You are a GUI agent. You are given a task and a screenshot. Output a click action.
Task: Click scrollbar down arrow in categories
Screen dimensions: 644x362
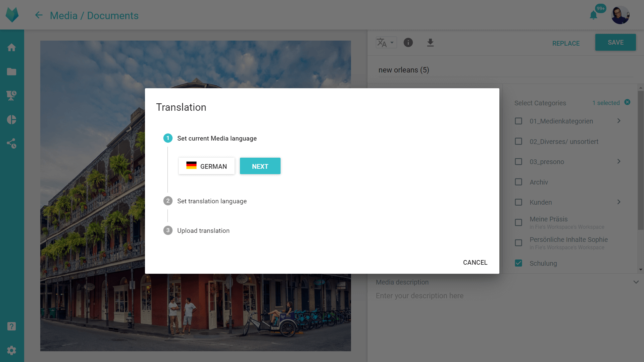tap(641, 269)
